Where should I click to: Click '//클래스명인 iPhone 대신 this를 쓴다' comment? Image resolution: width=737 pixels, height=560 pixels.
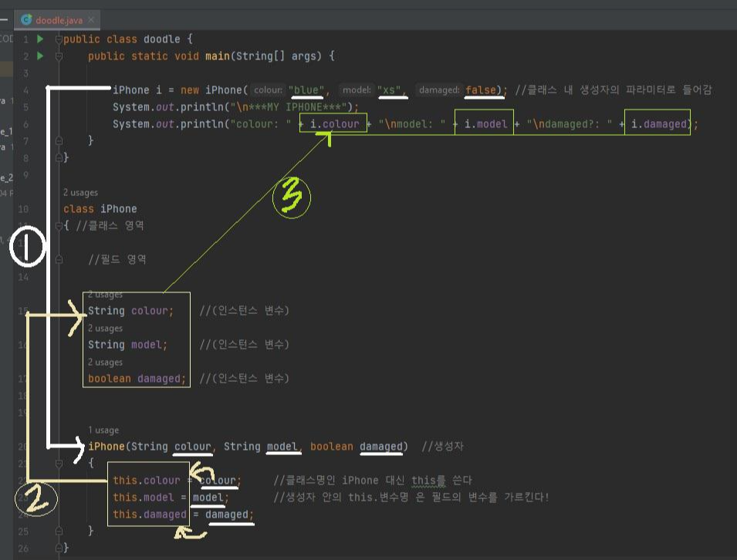373,480
